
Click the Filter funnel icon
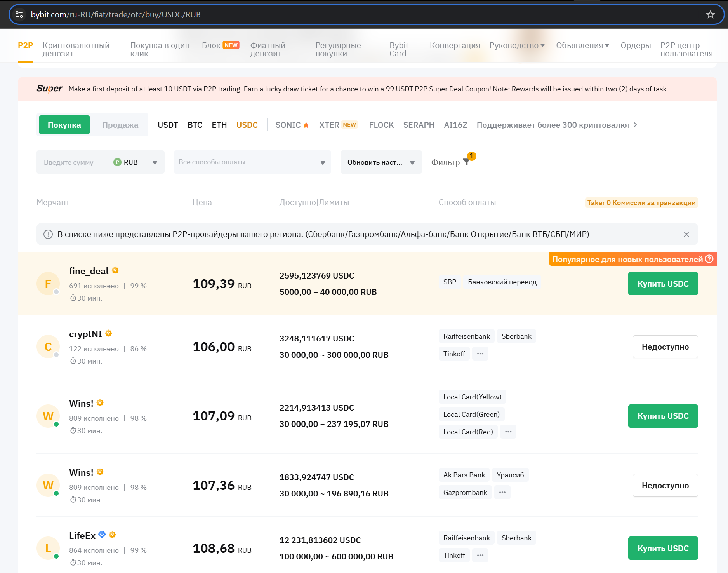[x=466, y=162]
